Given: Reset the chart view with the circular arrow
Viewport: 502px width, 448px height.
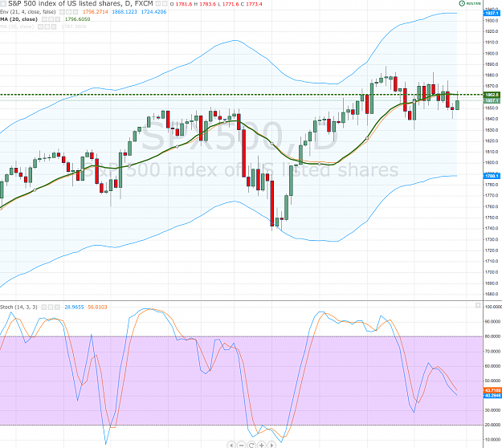Looking at the screenshot, I should click(251, 445).
